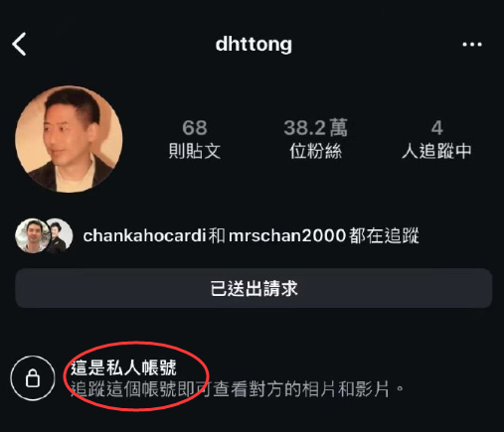
Task: Tap the 位粉絲 followers label
Action: (x=315, y=151)
